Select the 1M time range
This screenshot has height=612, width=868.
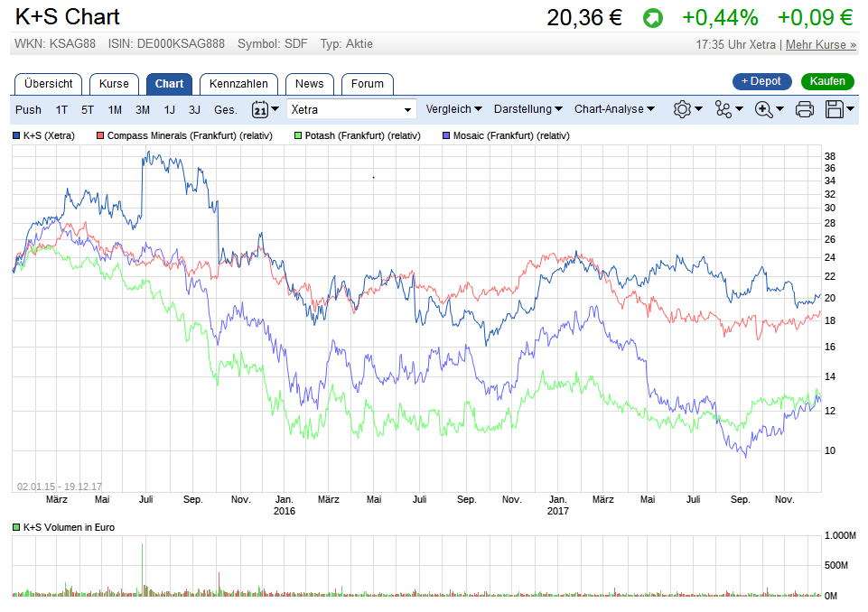click(115, 109)
